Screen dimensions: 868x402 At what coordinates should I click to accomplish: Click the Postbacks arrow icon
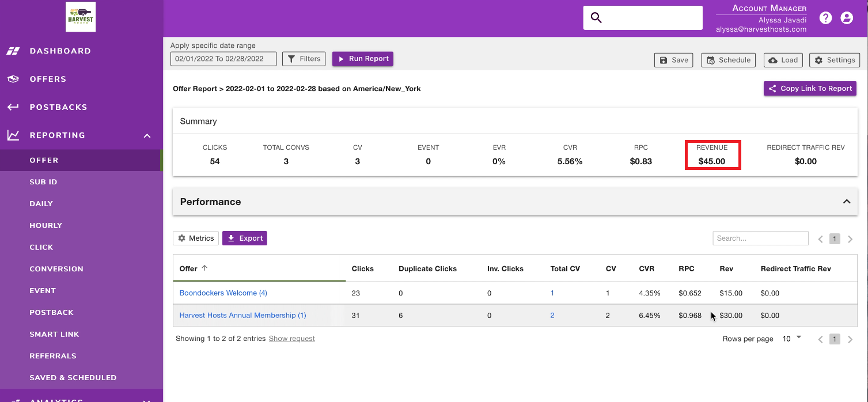(13, 107)
